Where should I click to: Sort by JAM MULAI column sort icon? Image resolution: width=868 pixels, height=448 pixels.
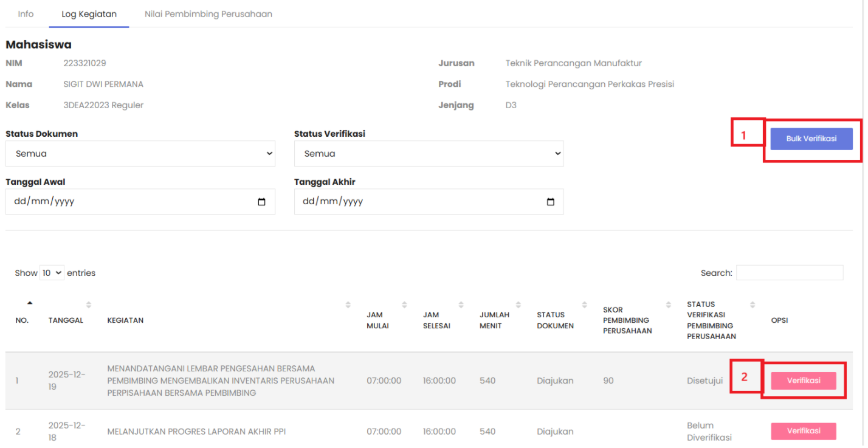pos(404,305)
